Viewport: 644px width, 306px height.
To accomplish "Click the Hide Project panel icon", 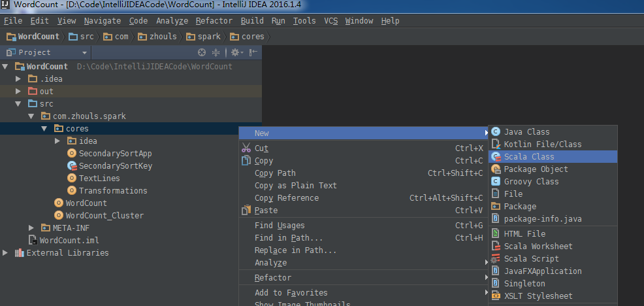I will [254, 52].
